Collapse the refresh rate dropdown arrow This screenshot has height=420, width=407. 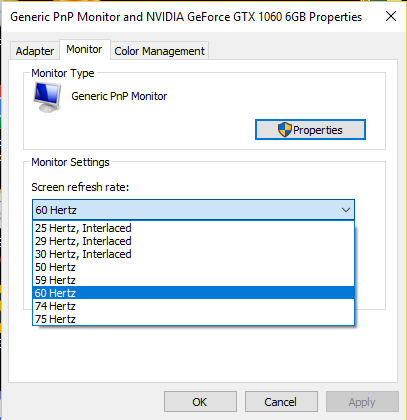346,210
